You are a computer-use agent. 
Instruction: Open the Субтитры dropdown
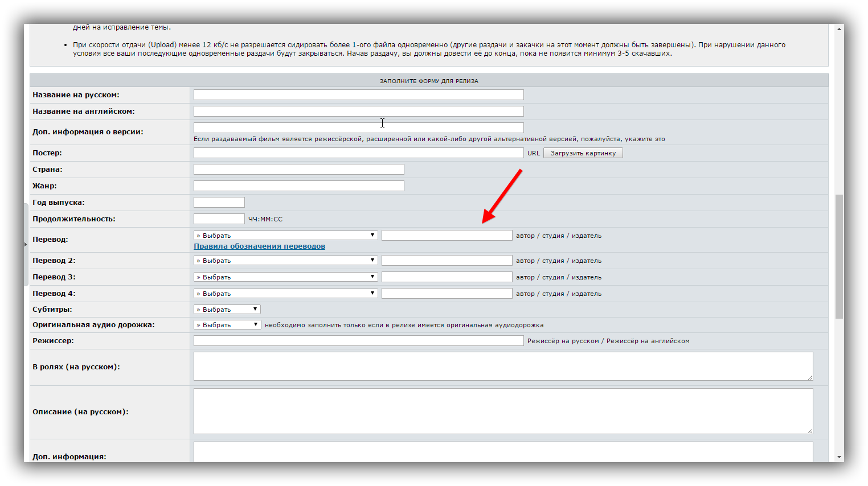(x=227, y=310)
